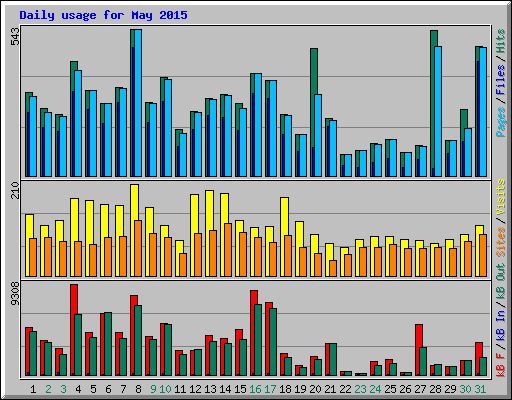Screen dimensions: 512x400
Task: Click the "Visits" legend label
Action: coord(500,197)
